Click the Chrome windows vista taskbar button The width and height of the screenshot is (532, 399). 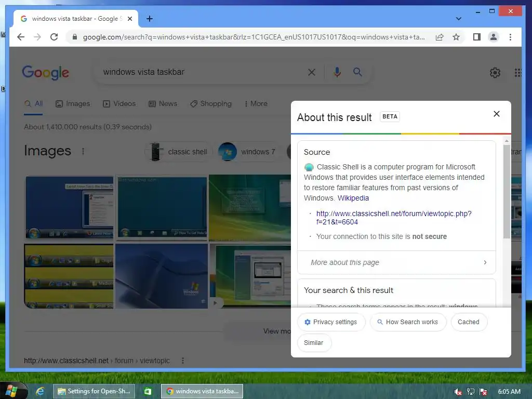click(202, 391)
